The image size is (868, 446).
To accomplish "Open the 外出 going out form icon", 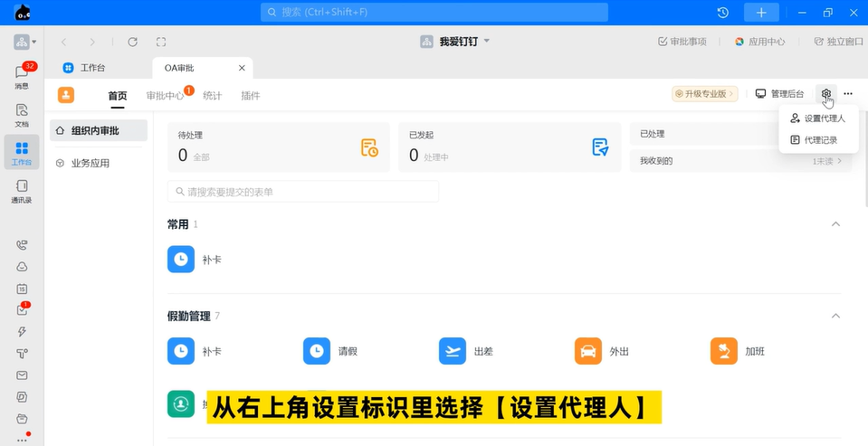I will [x=588, y=351].
